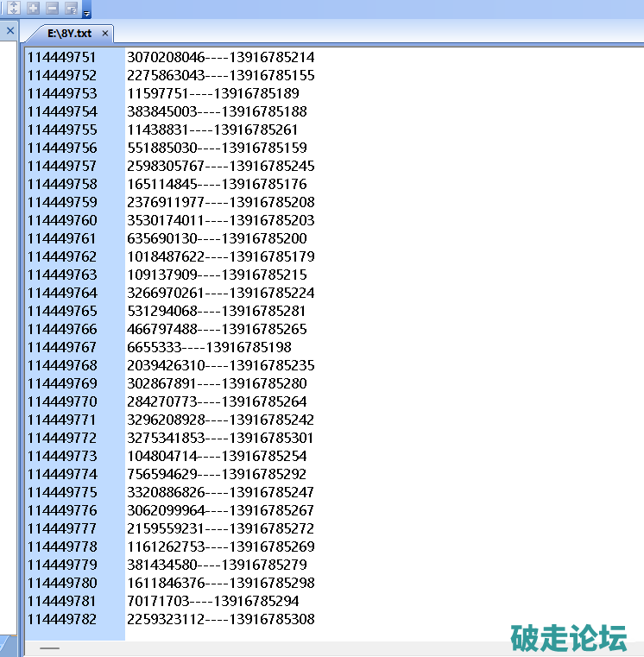Open the toolbar overflow options arrow
The height and width of the screenshot is (657, 644).
click(86, 12)
